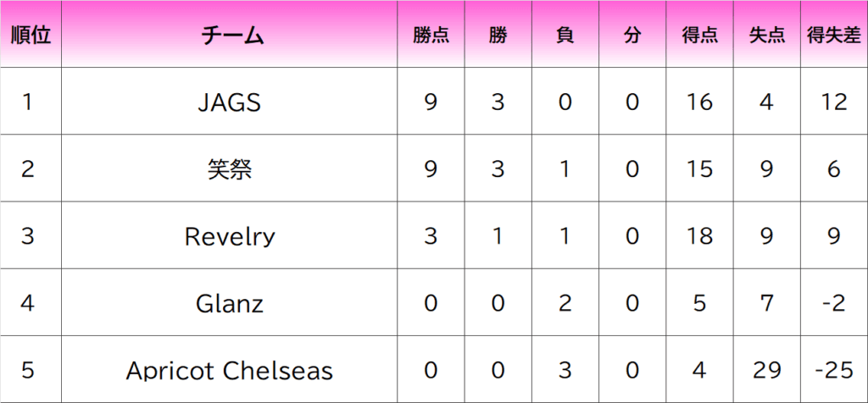Select the 得点 header cell
The width and height of the screenshot is (868, 403).
[x=699, y=36]
